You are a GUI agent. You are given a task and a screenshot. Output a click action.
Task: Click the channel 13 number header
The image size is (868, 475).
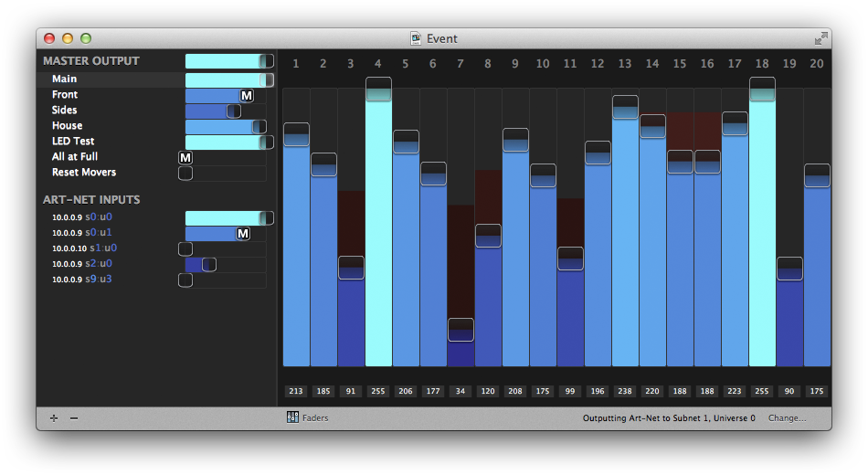click(x=625, y=64)
